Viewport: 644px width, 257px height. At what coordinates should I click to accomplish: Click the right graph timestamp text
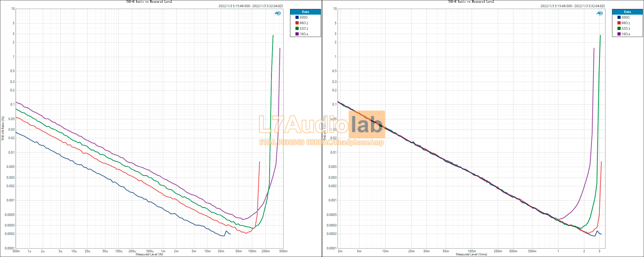click(x=572, y=6)
